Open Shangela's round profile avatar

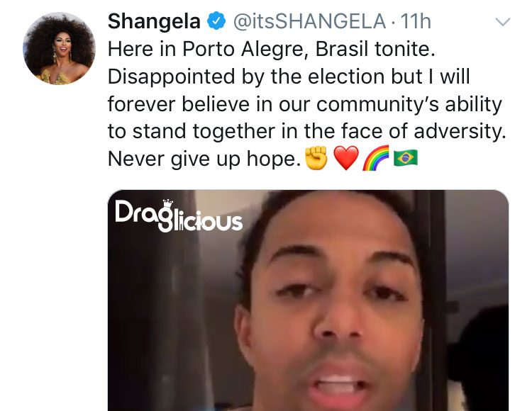point(59,48)
